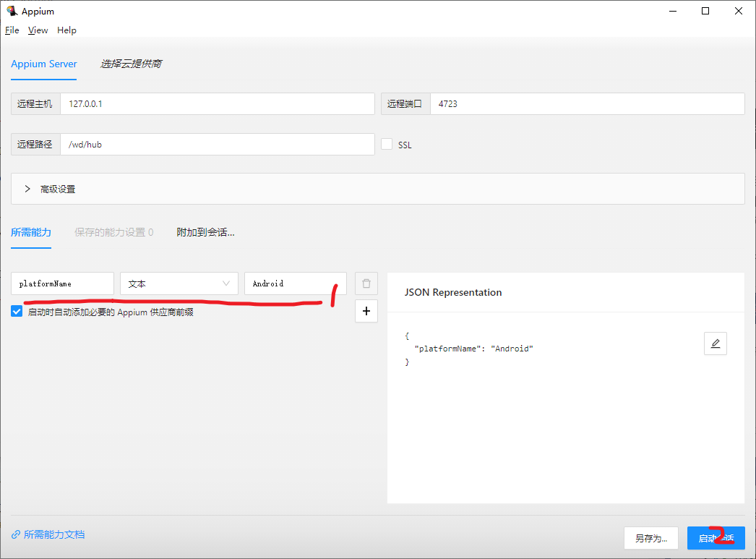Click the 启动会话 button to start session

point(716,537)
